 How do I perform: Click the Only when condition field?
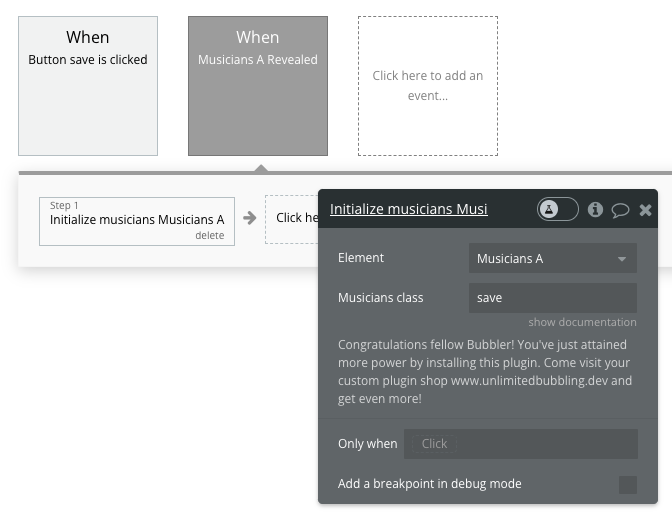click(x=520, y=444)
